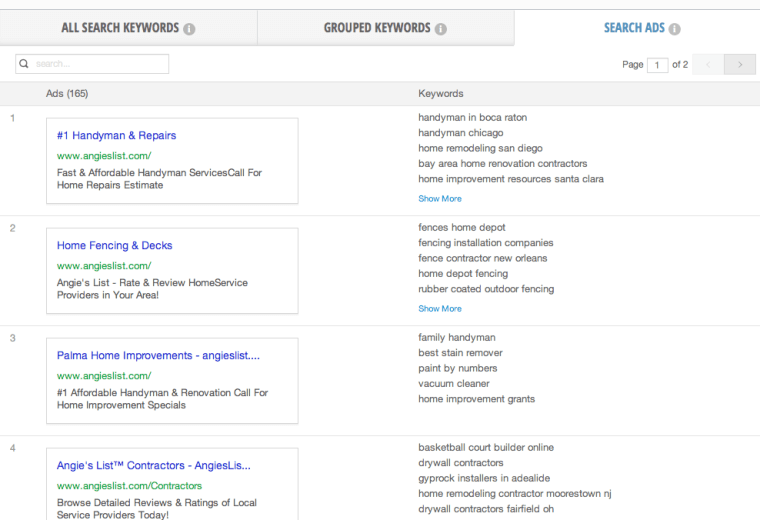Screen dimensions: 760x520
Task: Show more keywords for Handyman & Repairs ad
Action: click(x=440, y=199)
